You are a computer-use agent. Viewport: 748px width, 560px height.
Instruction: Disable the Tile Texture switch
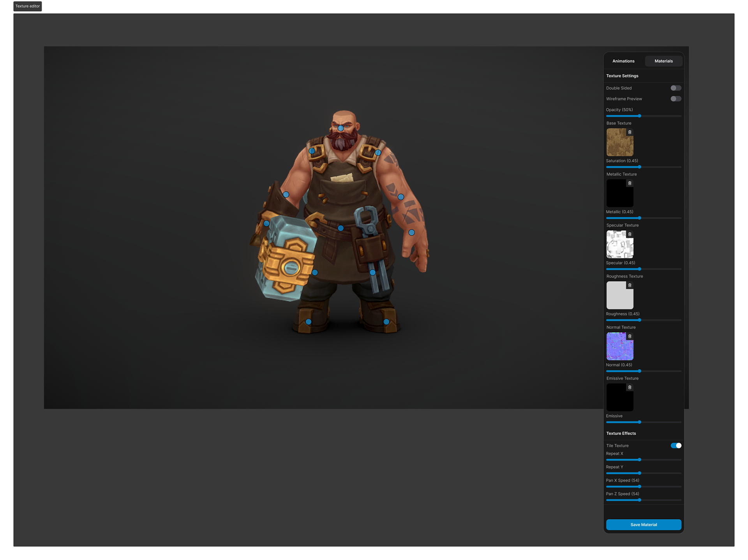tap(676, 446)
